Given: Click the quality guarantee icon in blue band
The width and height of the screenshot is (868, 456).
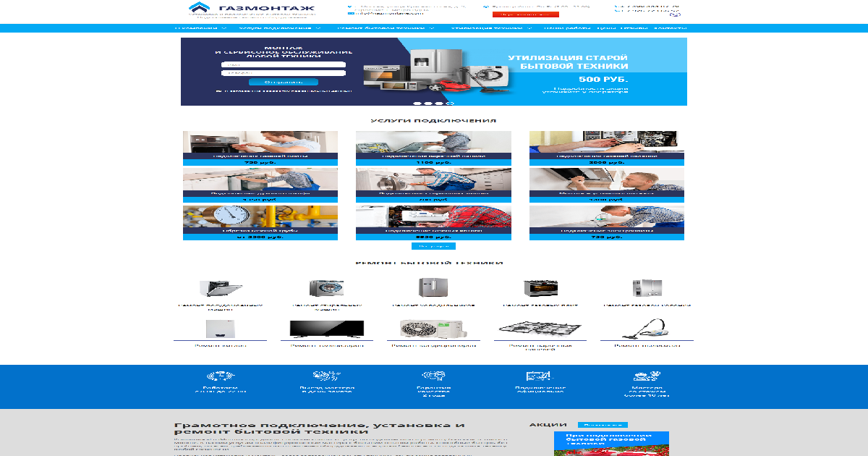Looking at the screenshot, I should coord(434,376).
